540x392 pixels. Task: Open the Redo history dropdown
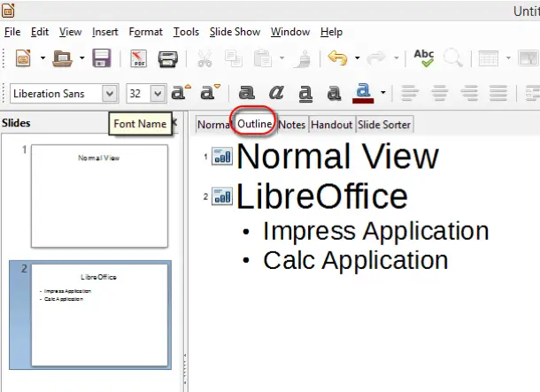(397, 58)
